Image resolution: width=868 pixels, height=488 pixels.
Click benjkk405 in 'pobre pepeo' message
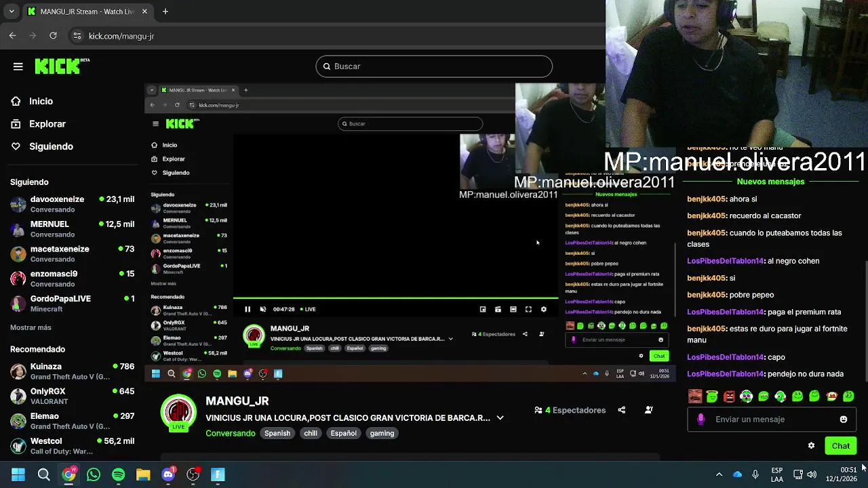[707, 295]
